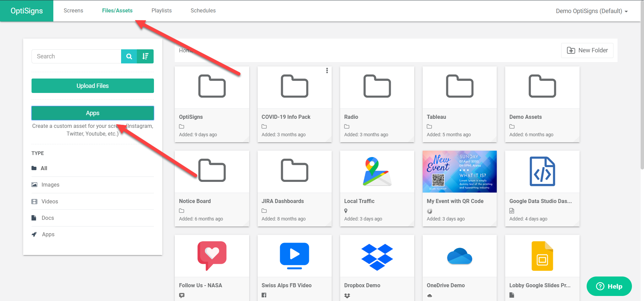
Task: Expand the Demo OptiSigns (Default) account dropdown
Action: click(x=592, y=11)
